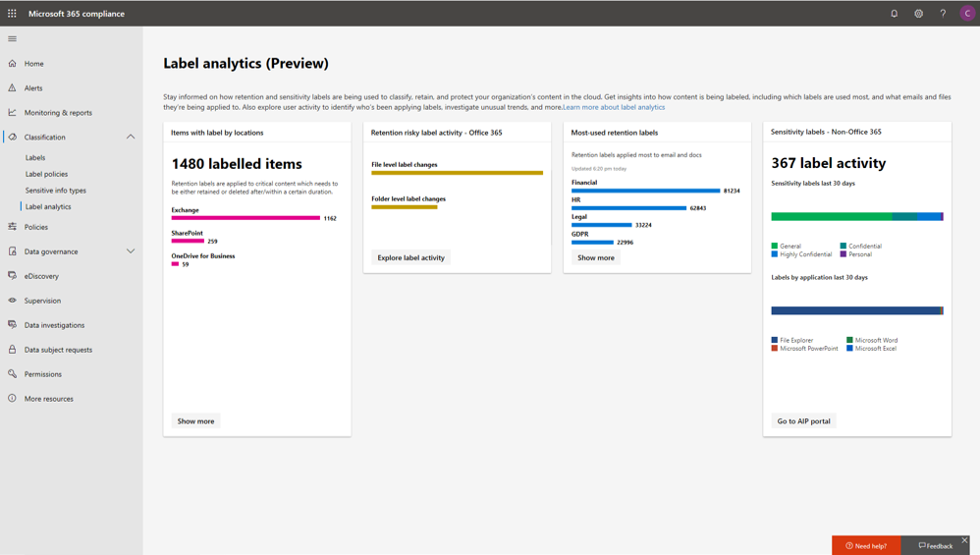
Task: Open the app launcher waffle icon
Action: (12, 13)
